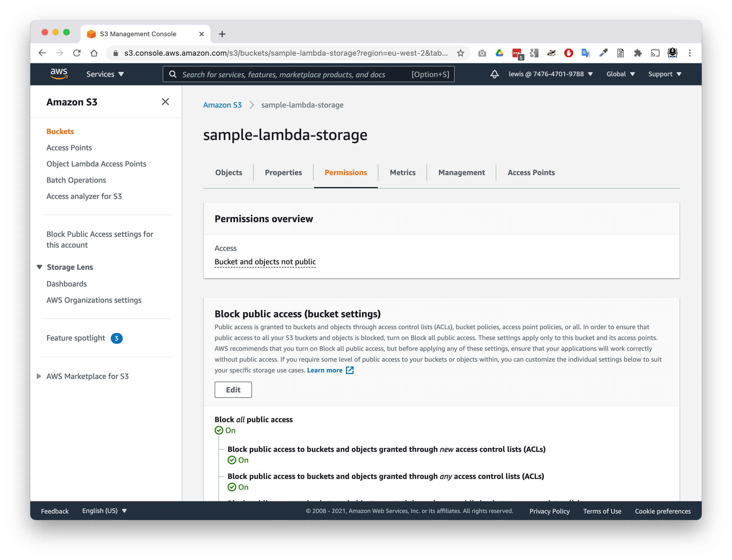This screenshot has width=732, height=560.
Task: Open the LastPass extension with badge
Action: tap(517, 53)
